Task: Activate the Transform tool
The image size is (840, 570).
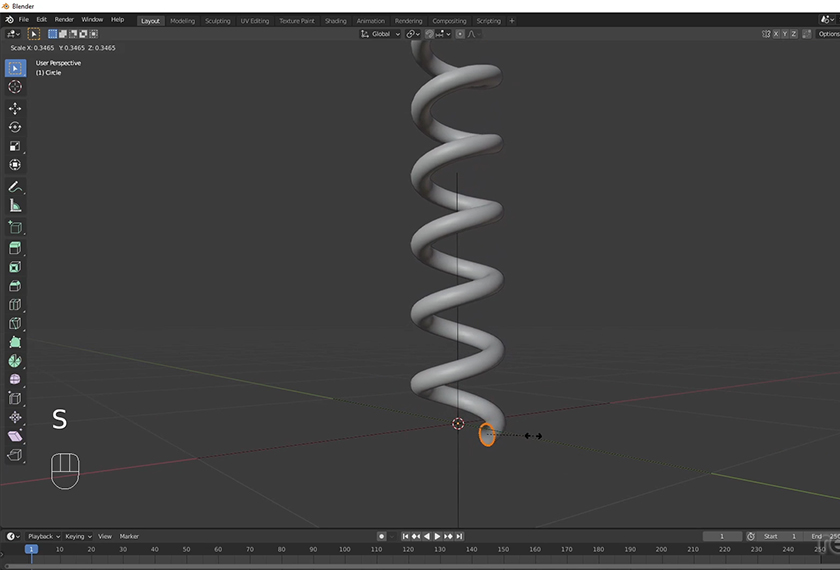Action: [15, 165]
